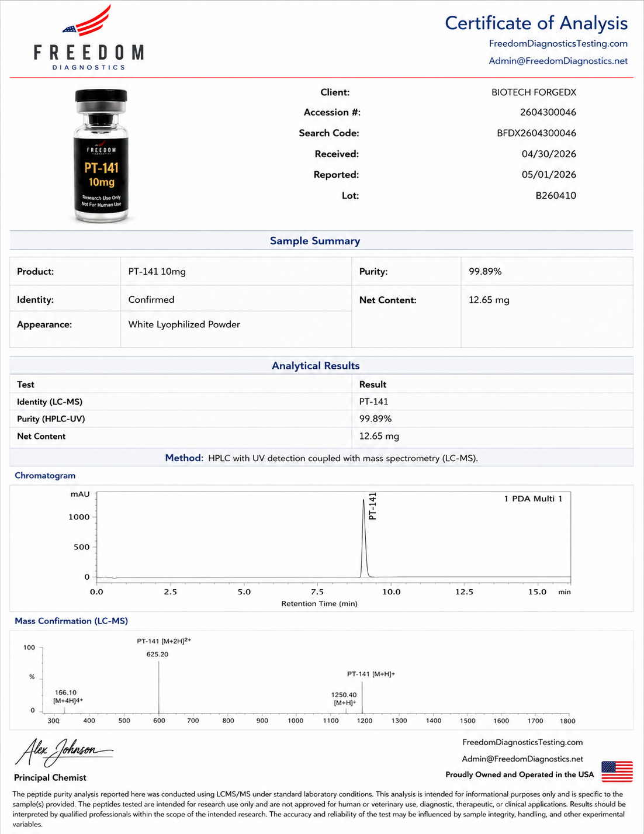
Task: Click the 625.20 mass peak label
Action: (157, 655)
